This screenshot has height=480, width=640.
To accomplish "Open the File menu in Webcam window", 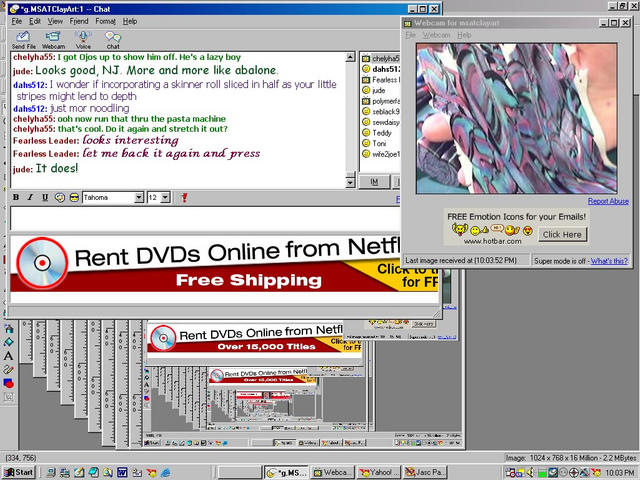I will point(411,35).
